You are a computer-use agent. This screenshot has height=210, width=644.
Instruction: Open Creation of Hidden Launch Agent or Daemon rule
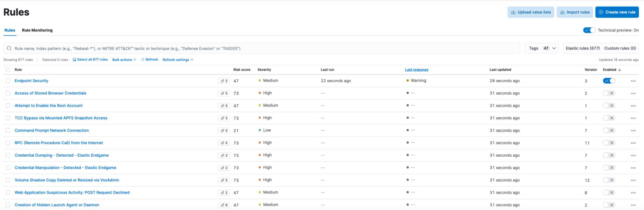pyautogui.click(x=57, y=205)
